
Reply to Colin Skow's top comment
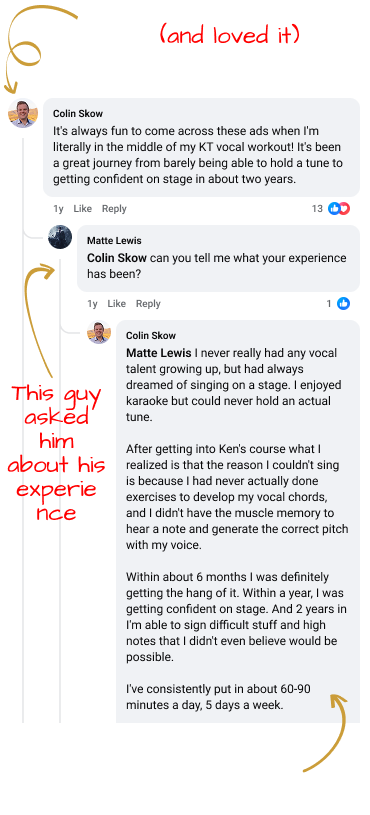click(114, 209)
